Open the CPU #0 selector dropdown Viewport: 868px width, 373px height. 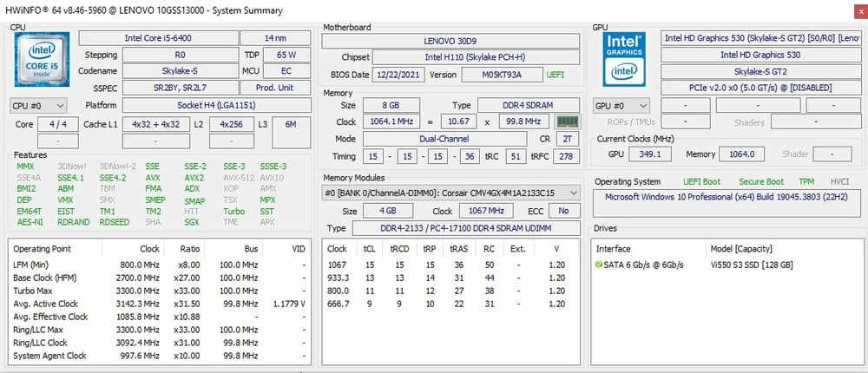(38, 105)
